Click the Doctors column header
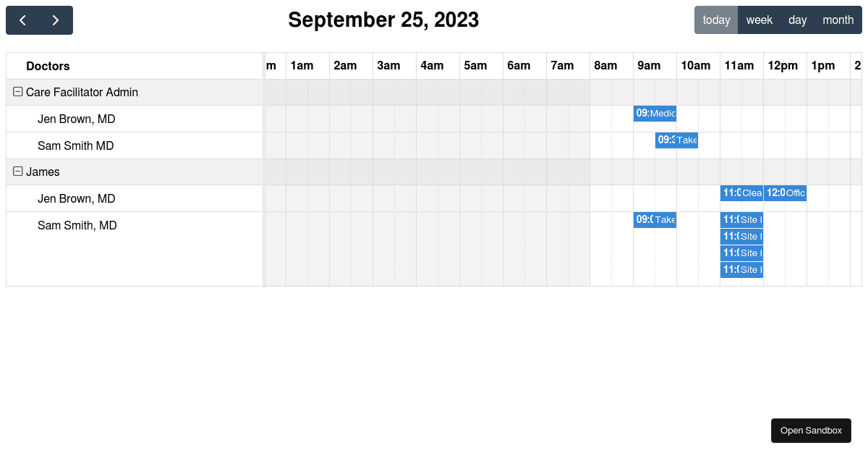The image size is (868, 456). [48, 66]
